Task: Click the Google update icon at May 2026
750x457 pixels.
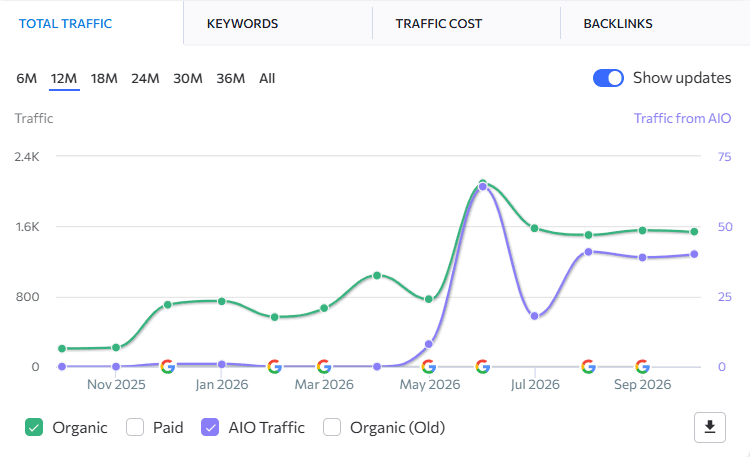Action: pos(429,367)
